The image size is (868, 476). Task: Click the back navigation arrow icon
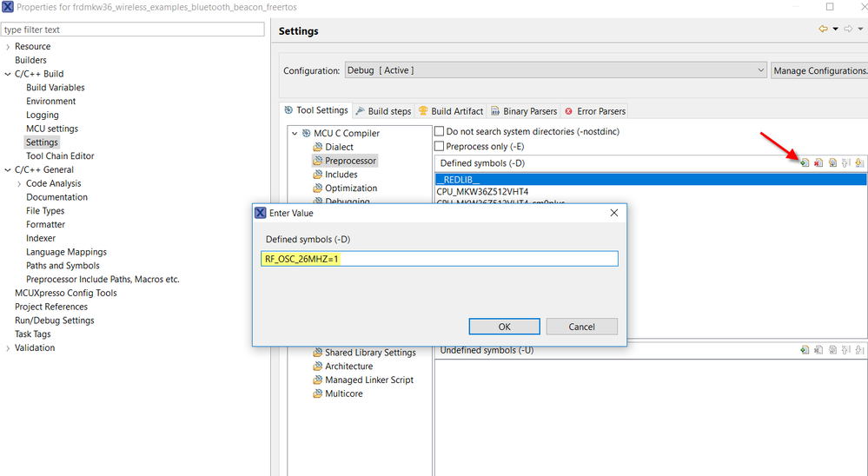pos(822,30)
